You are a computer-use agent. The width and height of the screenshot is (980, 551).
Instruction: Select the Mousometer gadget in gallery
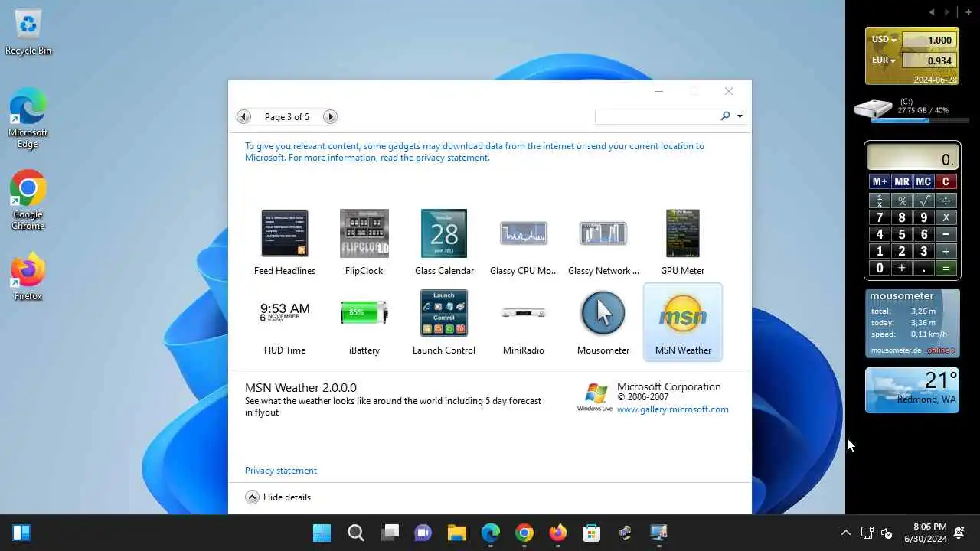pyautogui.click(x=603, y=321)
